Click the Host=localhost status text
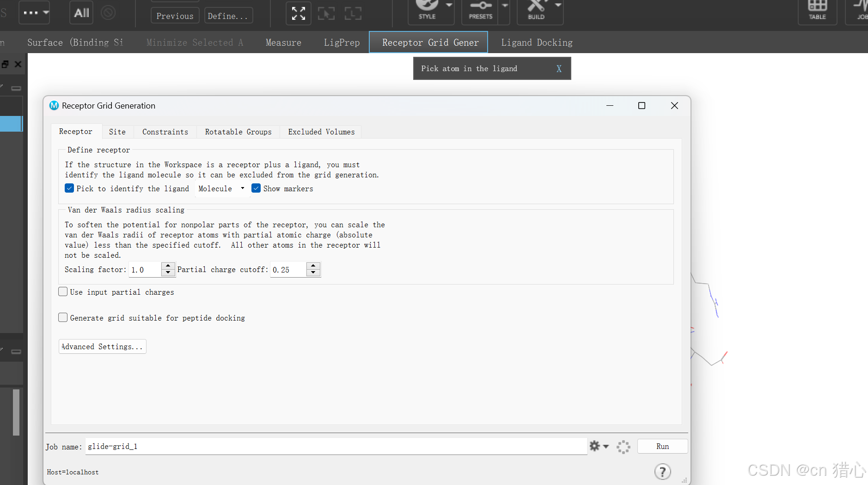The width and height of the screenshot is (868, 485). pos(73,472)
